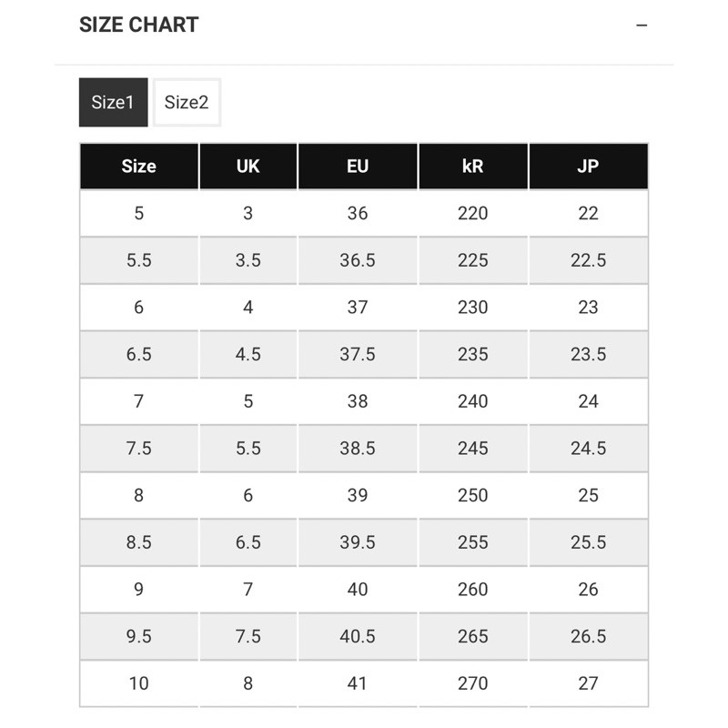The width and height of the screenshot is (728, 728).
Task: Switch to the Size1 tab
Action: coord(113,103)
